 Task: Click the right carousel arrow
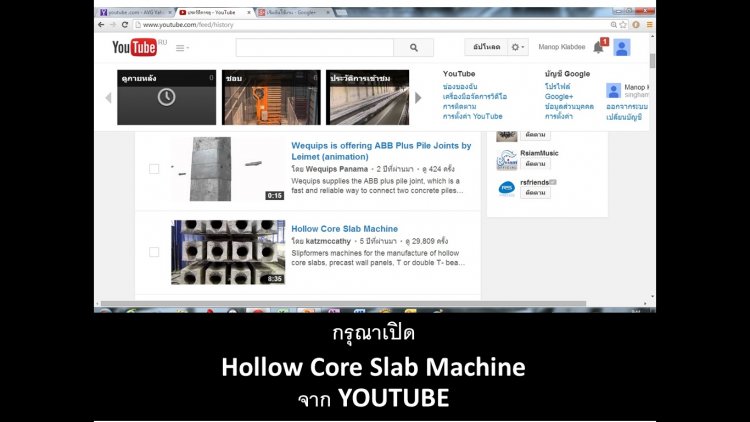coord(418,98)
